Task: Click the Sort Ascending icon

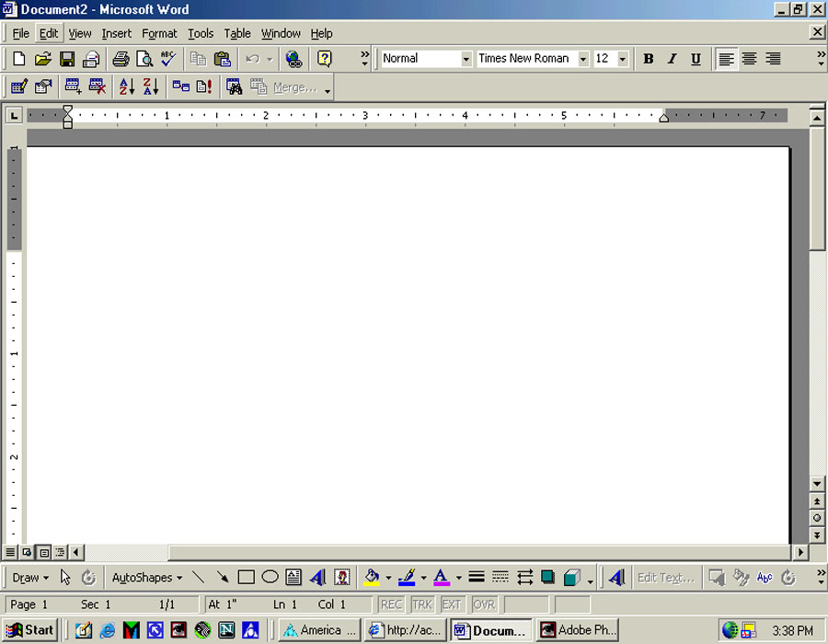Action: (127, 87)
